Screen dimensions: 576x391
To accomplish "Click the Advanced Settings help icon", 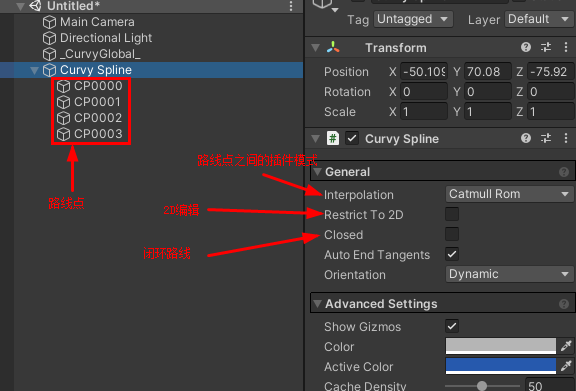I will point(564,304).
